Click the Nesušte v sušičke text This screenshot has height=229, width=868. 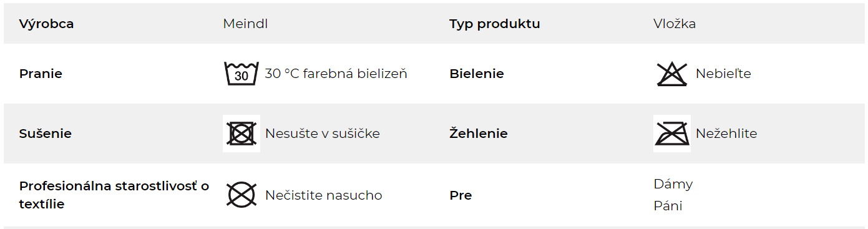click(x=323, y=134)
